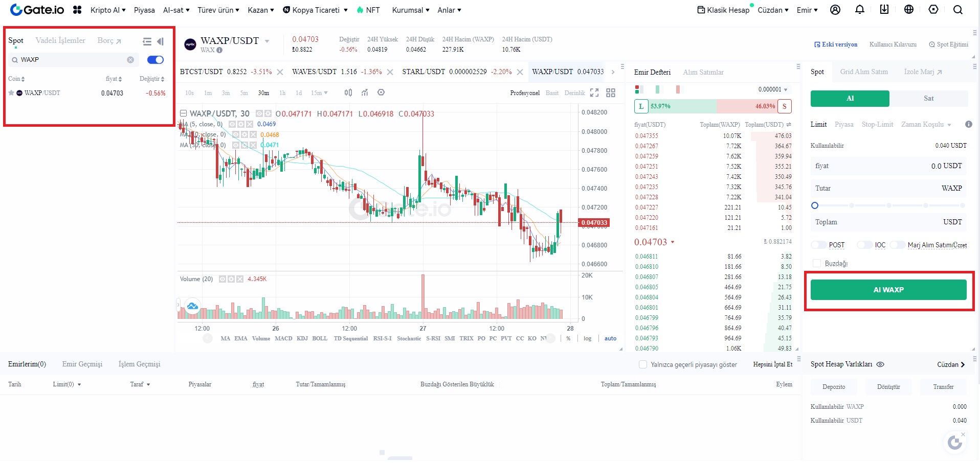980x463 pixels.
Task: Open the language globe icon
Action: click(909, 10)
